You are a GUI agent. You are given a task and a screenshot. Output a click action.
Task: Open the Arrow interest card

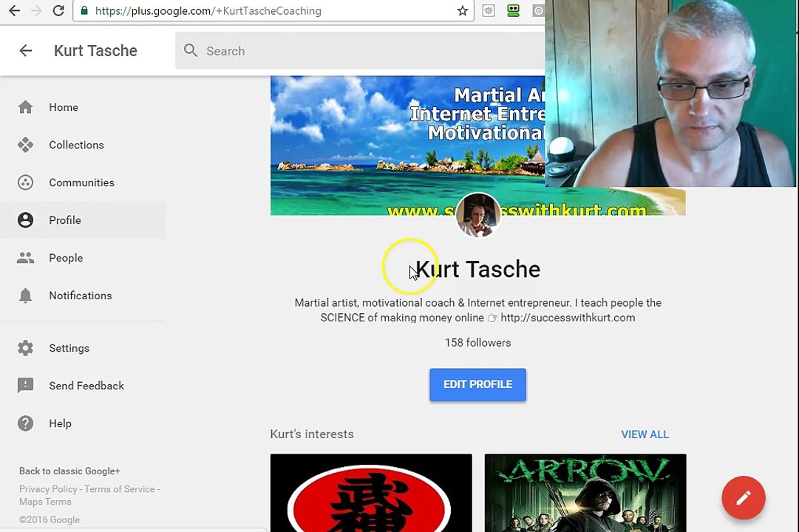(x=585, y=493)
